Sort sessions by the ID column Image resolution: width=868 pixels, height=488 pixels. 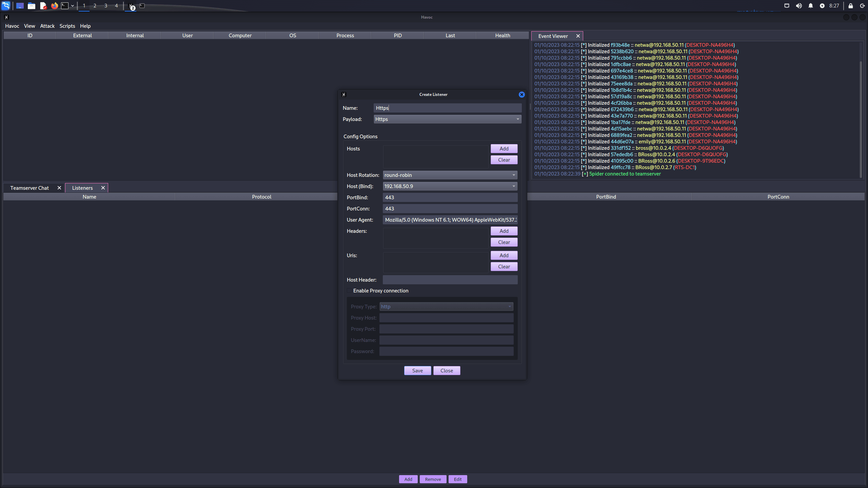[30, 35]
